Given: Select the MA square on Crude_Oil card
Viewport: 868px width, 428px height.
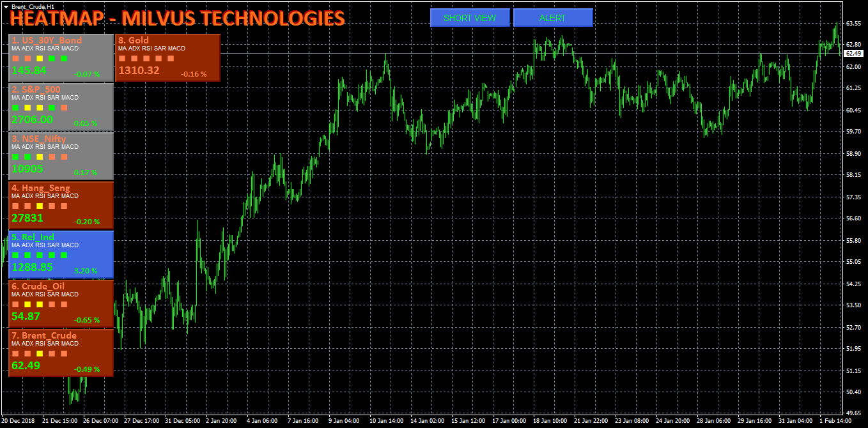Looking at the screenshot, I should 15,305.
